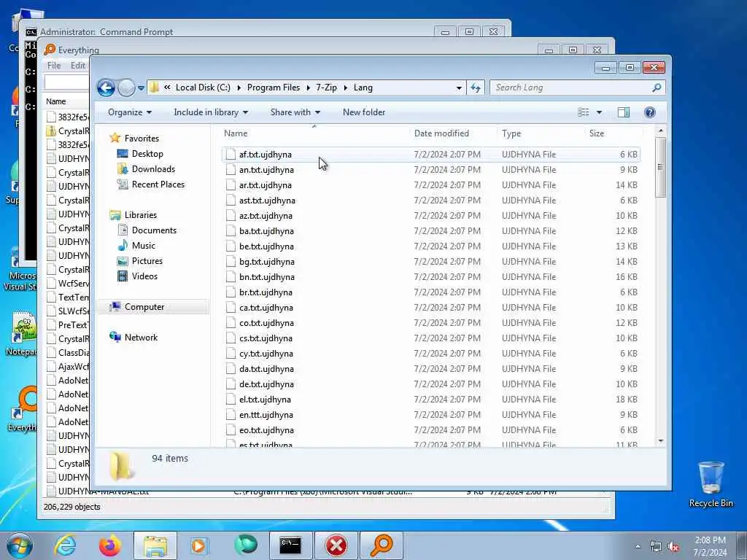
Task: Sort by the Name column header
Action: [x=314, y=133]
